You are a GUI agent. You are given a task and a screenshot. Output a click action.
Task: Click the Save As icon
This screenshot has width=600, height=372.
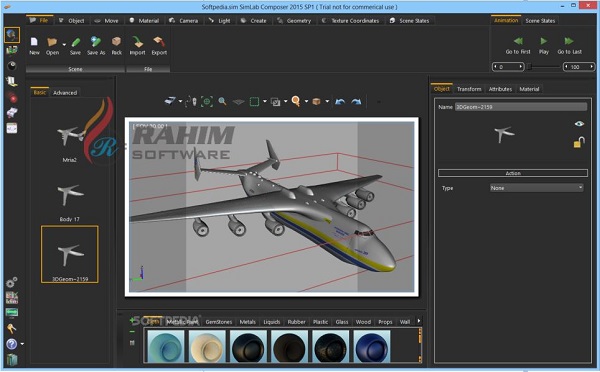96,41
